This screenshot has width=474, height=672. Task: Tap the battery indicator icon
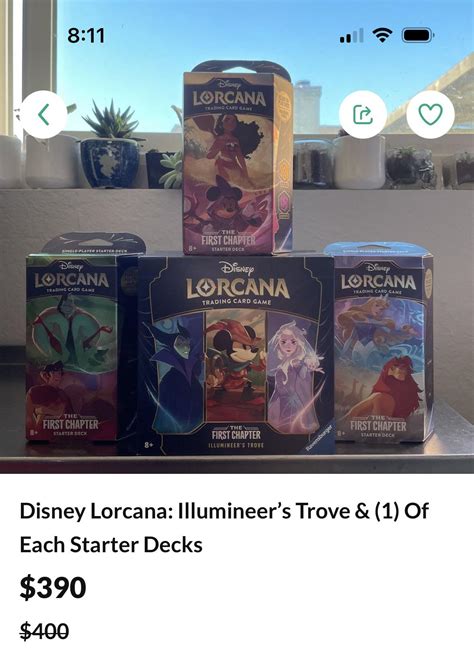(x=418, y=35)
